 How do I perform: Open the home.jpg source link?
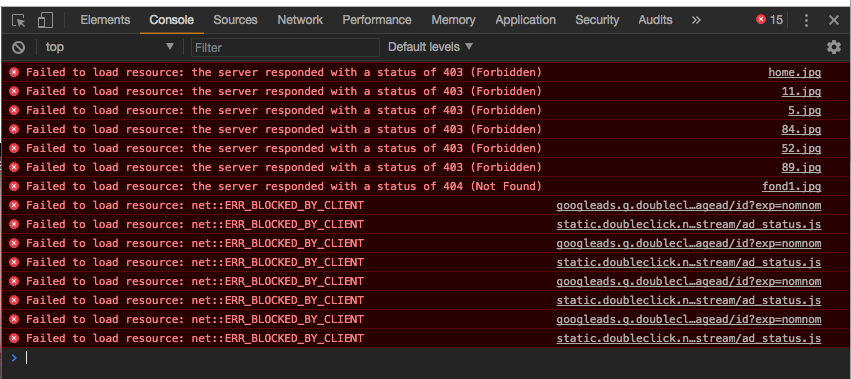pos(795,72)
